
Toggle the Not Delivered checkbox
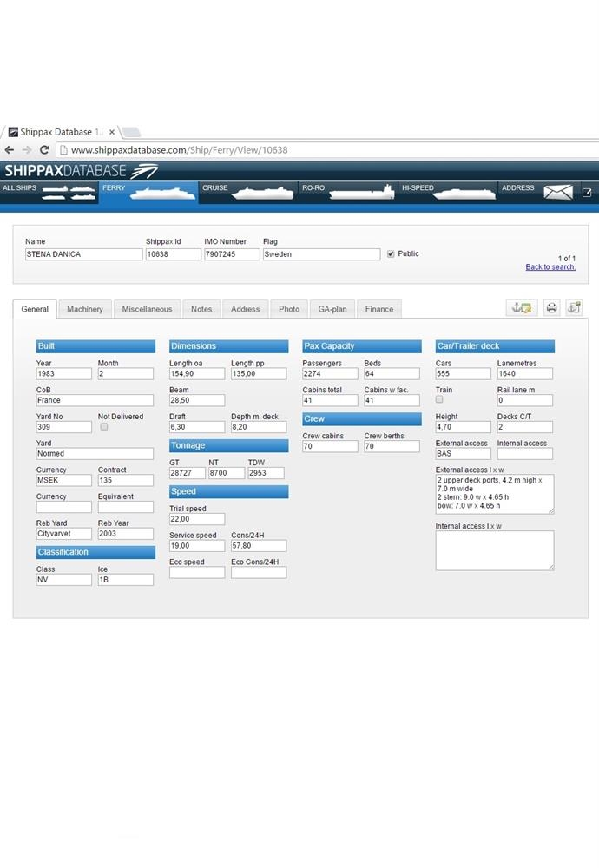(104, 427)
